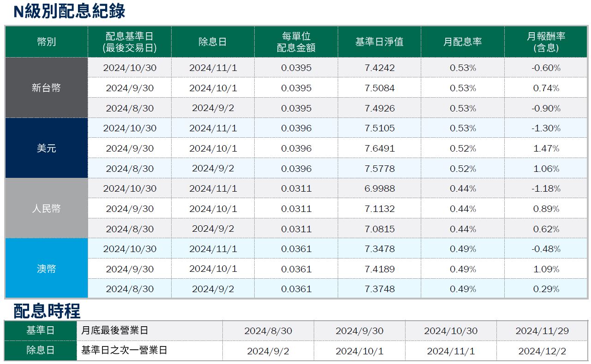Viewport: 591px width, 364px height.
Task: Click the 配息時程 section heading
Action: coord(47,311)
